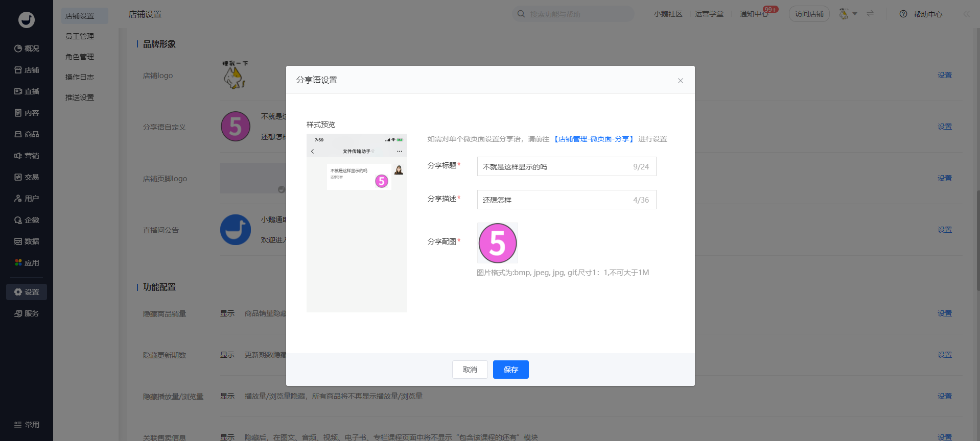Click the search box magnifier icon

pyautogui.click(x=521, y=14)
